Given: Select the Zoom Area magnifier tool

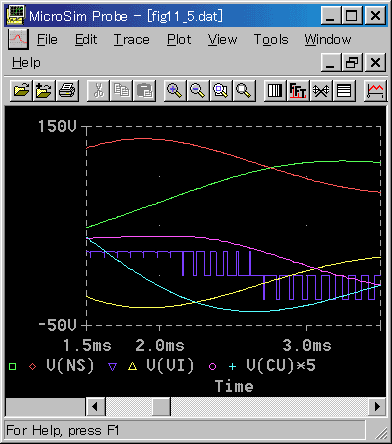Looking at the screenshot, I should pos(221,90).
